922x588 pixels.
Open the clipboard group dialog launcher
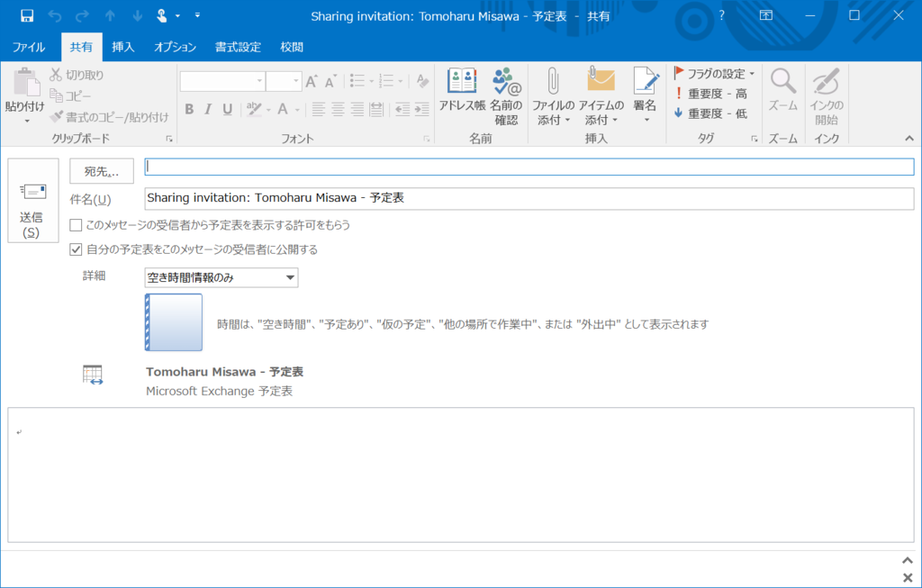tap(169, 139)
